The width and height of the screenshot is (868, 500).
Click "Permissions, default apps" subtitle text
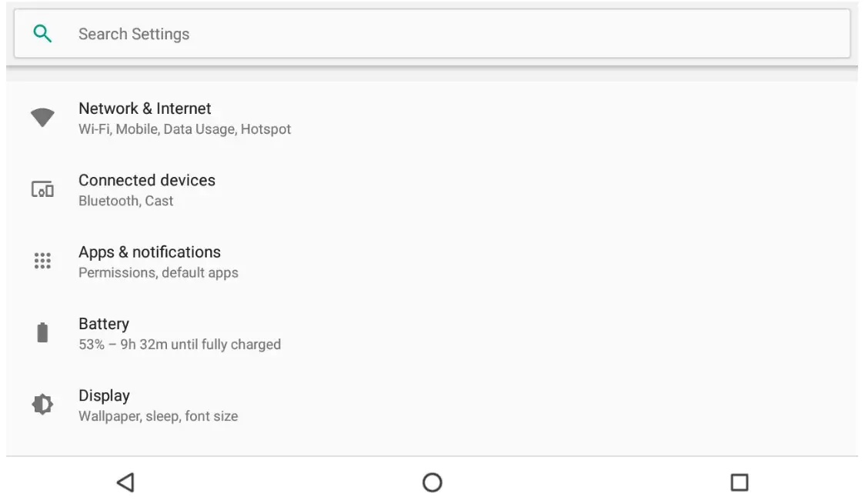point(159,273)
